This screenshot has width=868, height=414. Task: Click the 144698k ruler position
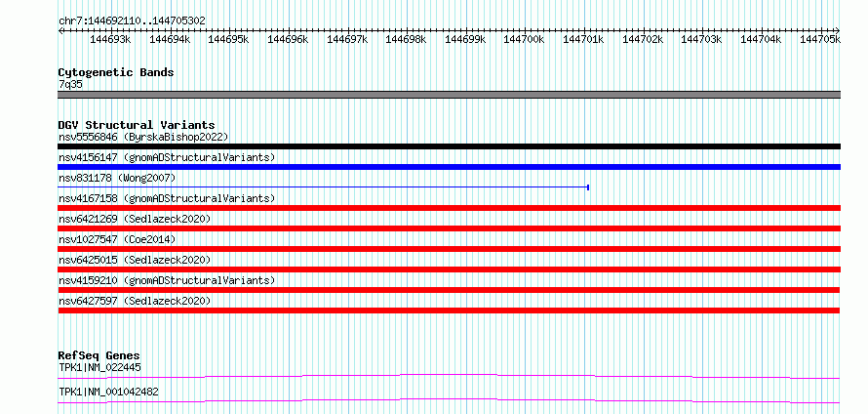407,39
